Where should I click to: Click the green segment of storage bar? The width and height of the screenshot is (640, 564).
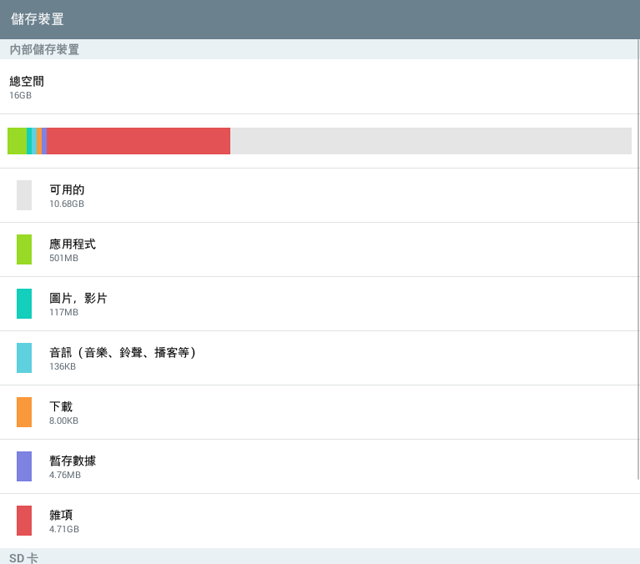17,141
